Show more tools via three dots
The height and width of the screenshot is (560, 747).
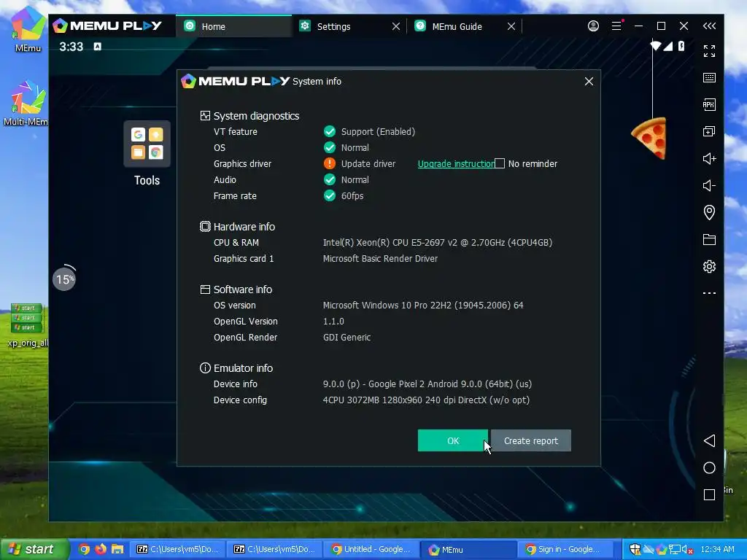[709, 293]
